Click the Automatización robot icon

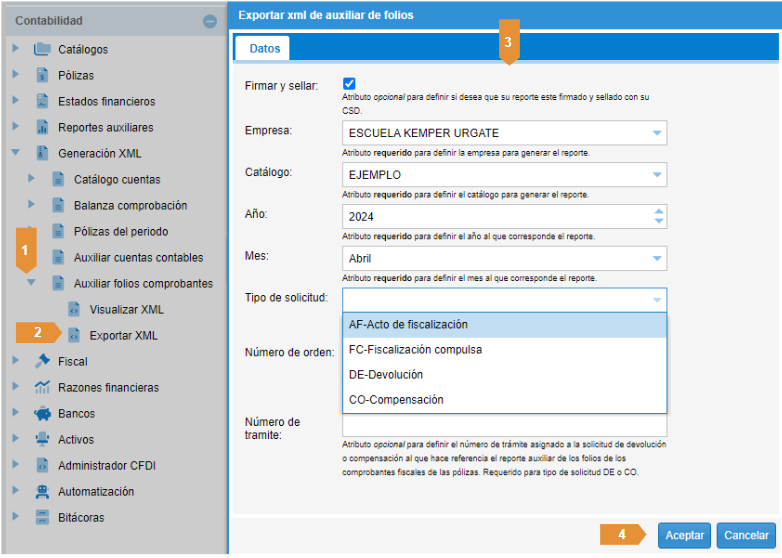[x=42, y=491]
